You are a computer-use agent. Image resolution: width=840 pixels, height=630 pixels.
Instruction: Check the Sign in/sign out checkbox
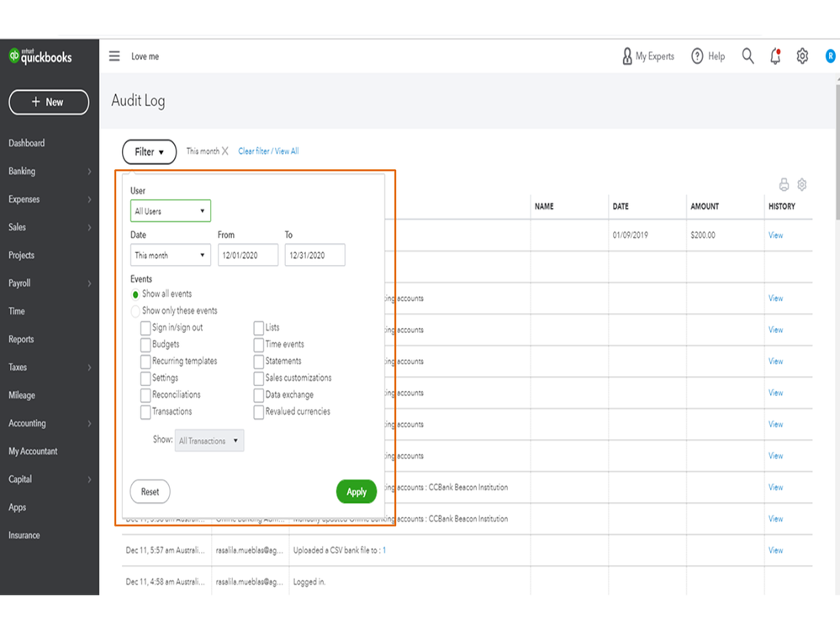tap(145, 328)
